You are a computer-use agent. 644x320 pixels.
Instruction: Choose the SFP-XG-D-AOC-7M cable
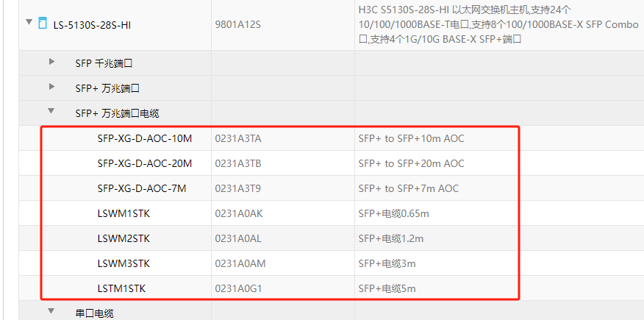(141, 188)
